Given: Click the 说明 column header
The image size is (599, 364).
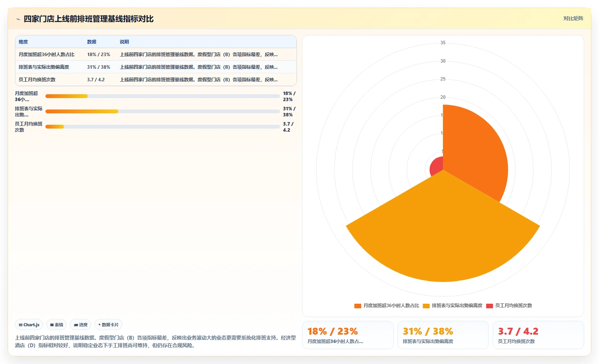Looking at the screenshot, I should pyautogui.click(x=124, y=42).
